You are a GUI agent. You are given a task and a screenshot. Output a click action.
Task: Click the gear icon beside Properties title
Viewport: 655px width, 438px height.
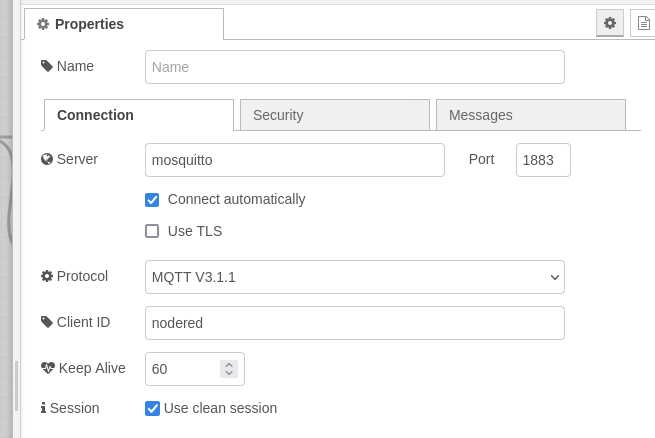coord(43,24)
